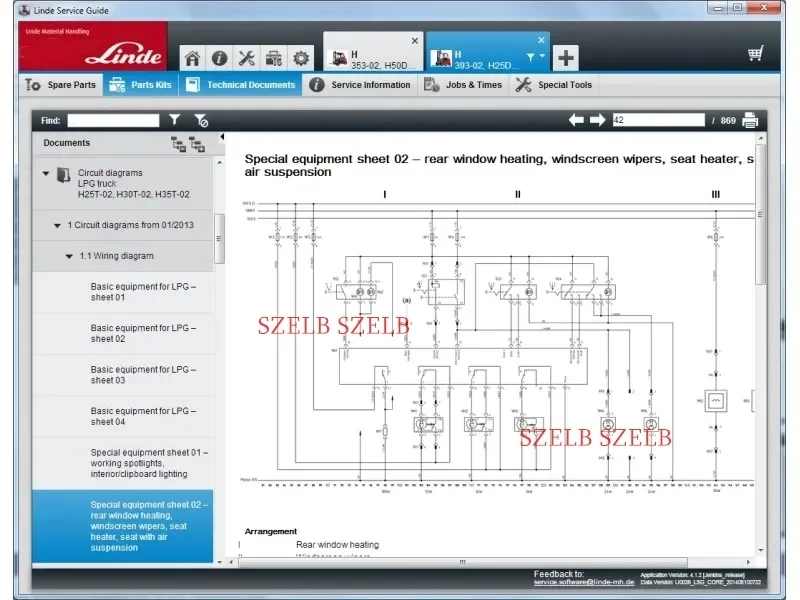Open the shopping cart
Image resolution: width=800 pixels, height=600 pixels.
pos(755,54)
